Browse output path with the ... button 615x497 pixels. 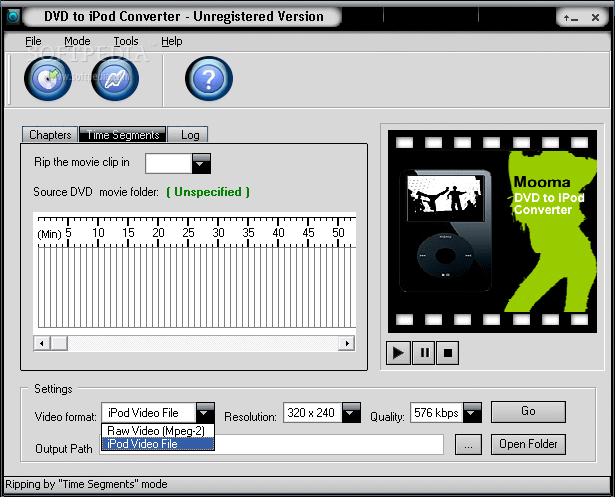(x=468, y=444)
